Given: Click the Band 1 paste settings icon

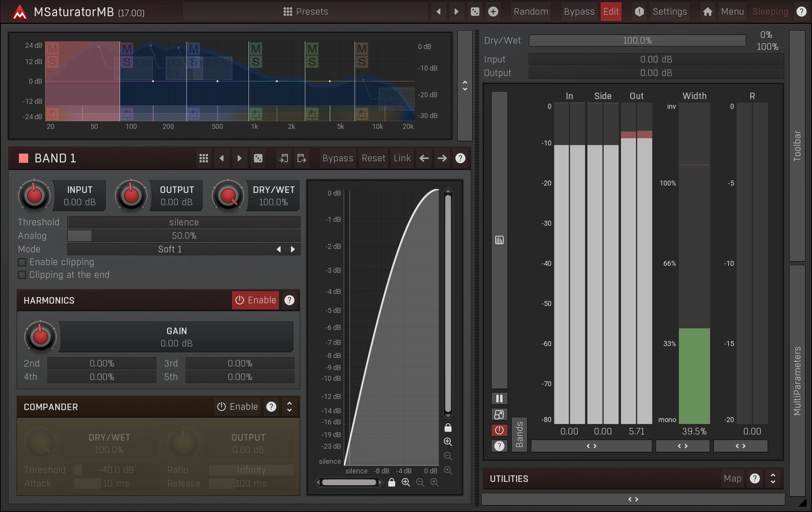Looking at the screenshot, I should [302, 158].
